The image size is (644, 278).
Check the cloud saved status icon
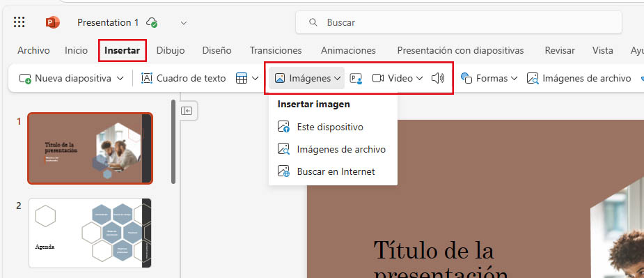point(152,22)
